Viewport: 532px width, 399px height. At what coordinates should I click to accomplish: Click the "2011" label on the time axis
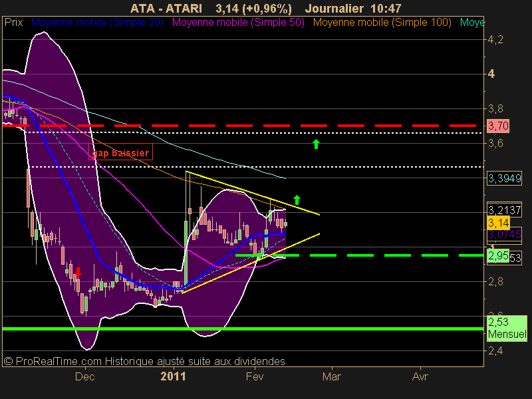tap(174, 376)
